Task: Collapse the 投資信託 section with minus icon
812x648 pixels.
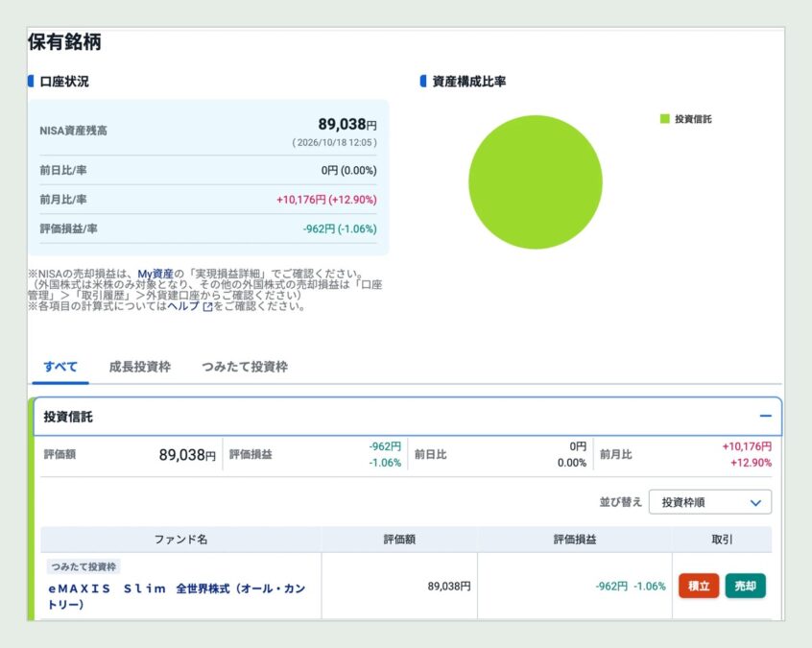Action: pyautogui.click(x=765, y=416)
